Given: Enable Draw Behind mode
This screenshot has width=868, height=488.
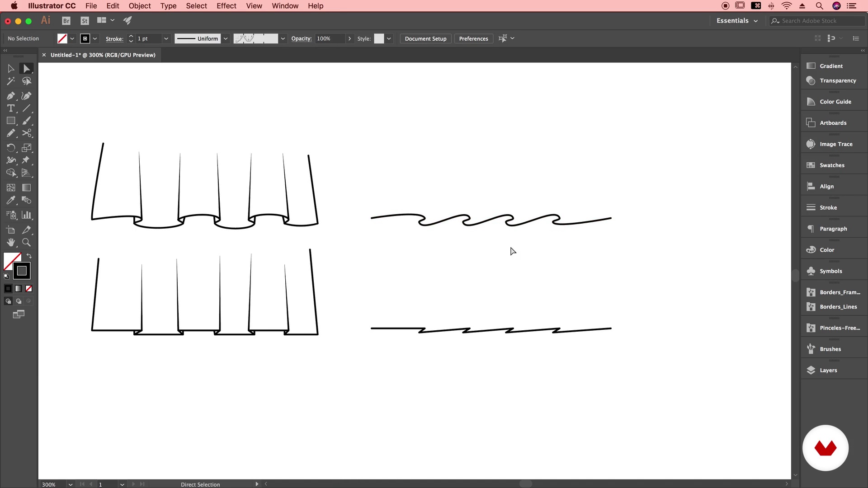Looking at the screenshot, I should pyautogui.click(x=19, y=301).
